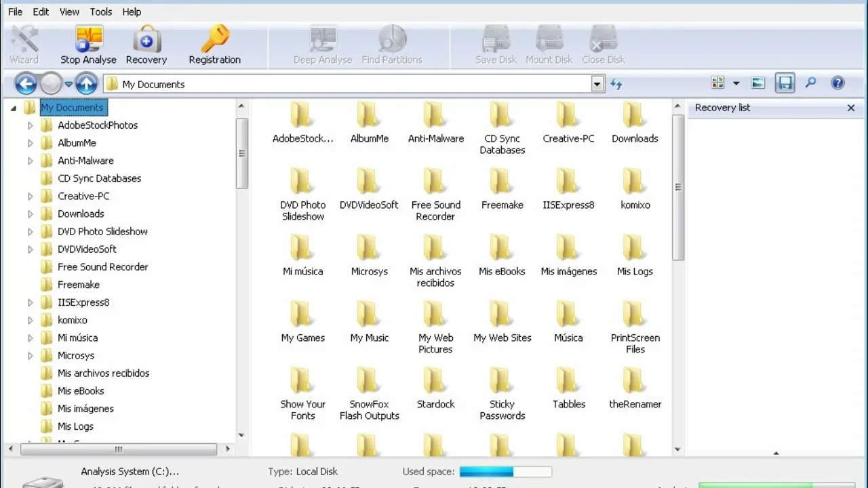This screenshot has height=488, width=868.
Task: Collapse the My Documents tree root
Action: 14,108
